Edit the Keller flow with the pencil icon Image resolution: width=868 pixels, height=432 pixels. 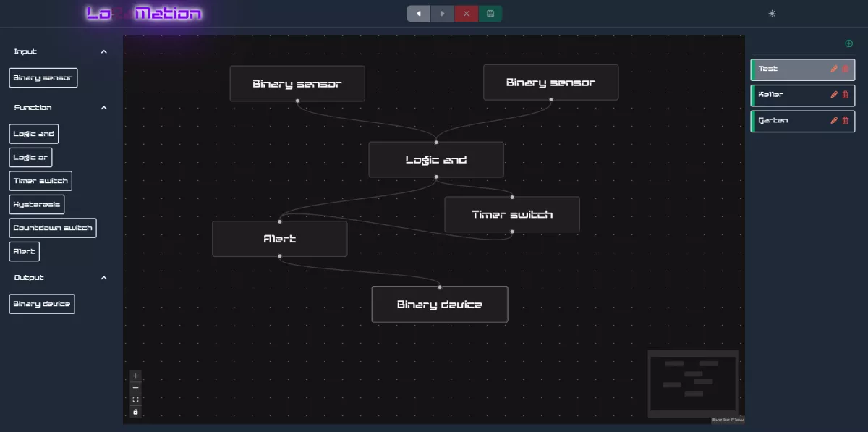point(833,95)
